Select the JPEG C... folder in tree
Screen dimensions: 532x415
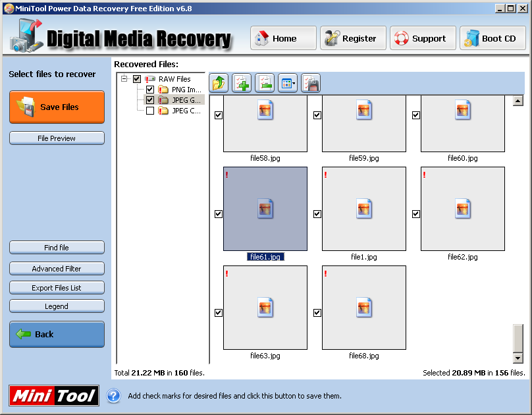186,111
